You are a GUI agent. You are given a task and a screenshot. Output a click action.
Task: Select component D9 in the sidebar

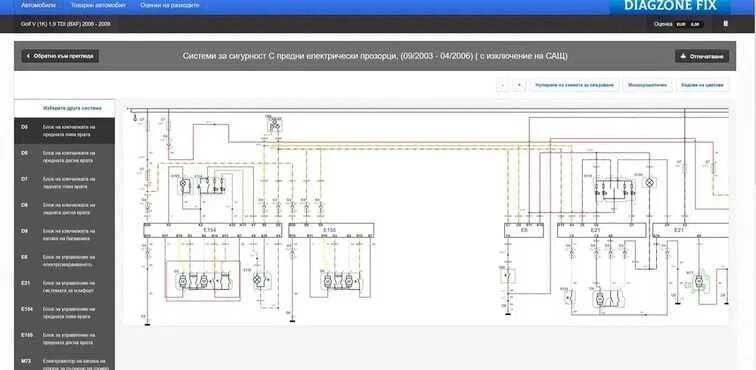65,235
